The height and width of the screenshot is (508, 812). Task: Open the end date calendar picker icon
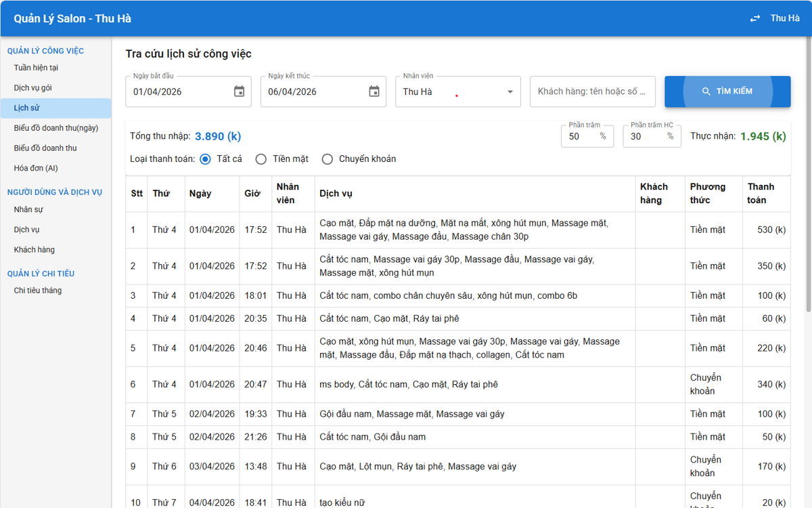[374, 91]
